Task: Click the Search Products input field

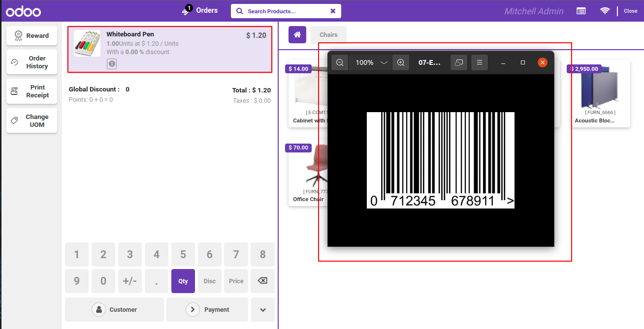Action: (x=286, y=11)
